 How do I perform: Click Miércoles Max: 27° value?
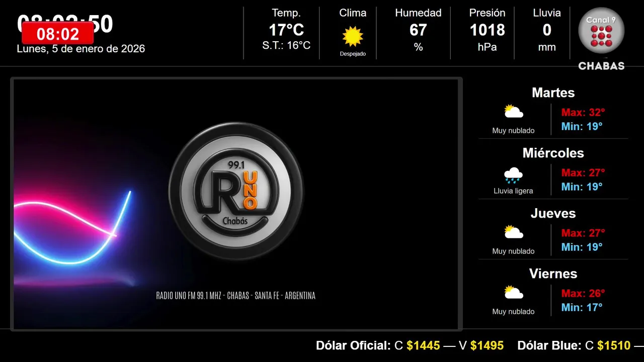[583, 173]
